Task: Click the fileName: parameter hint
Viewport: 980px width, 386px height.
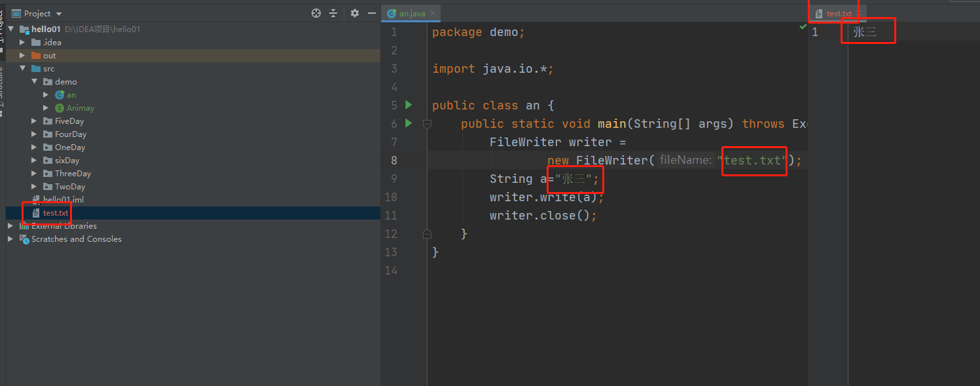Action: (685, 161)
